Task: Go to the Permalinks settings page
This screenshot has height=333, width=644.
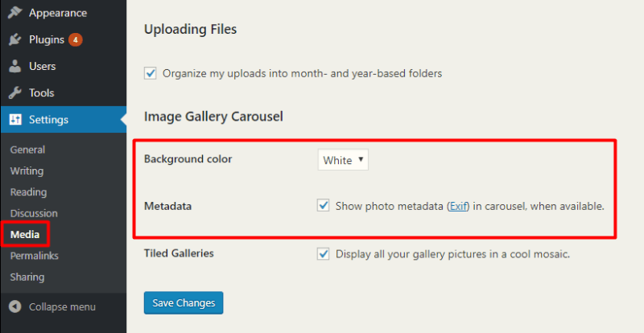Action: pos(35,256)
